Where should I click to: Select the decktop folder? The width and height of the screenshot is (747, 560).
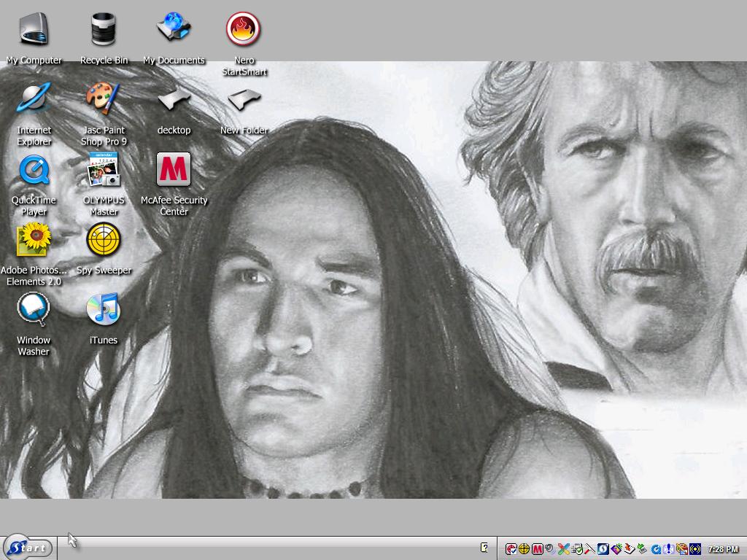click(174, 109)
